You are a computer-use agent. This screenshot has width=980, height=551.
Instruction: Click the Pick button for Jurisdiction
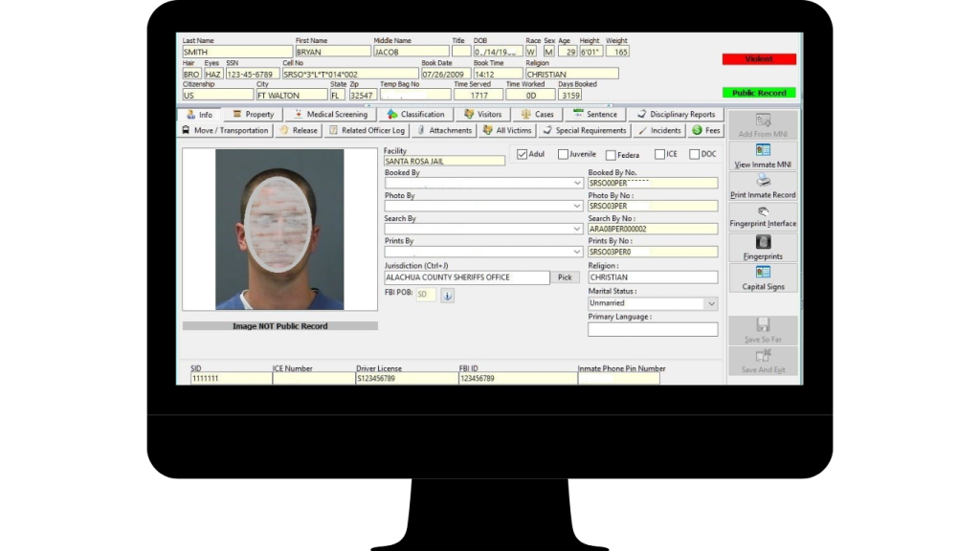565,276
